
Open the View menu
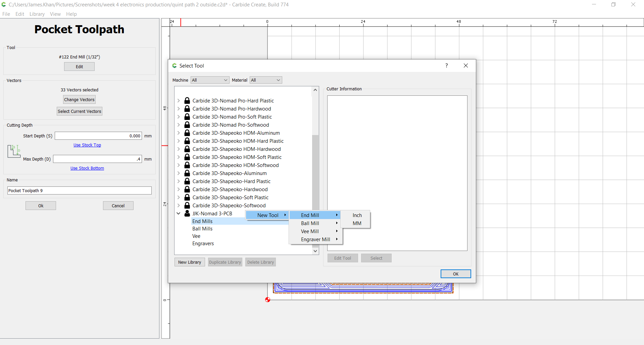click(55, 14)
